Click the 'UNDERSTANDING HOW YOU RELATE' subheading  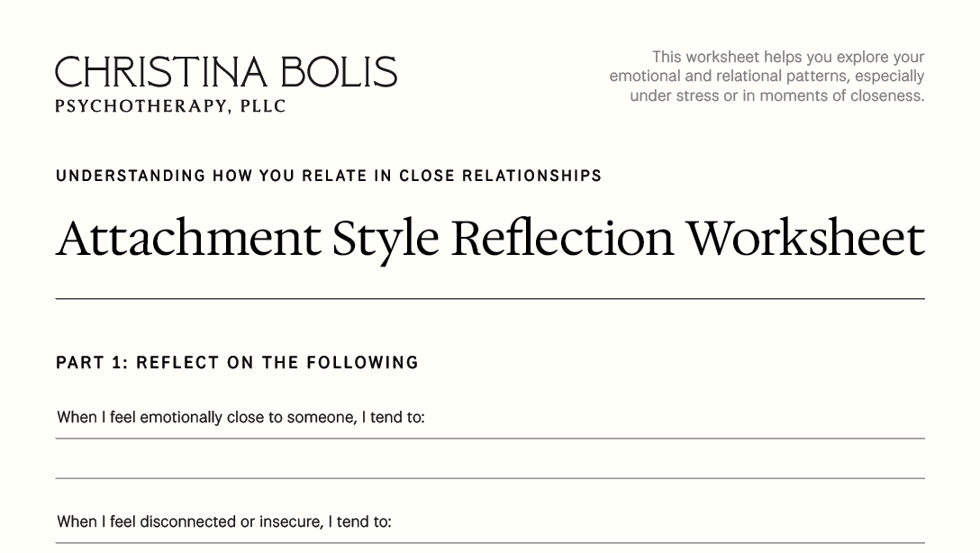click(x=211, y=176)
